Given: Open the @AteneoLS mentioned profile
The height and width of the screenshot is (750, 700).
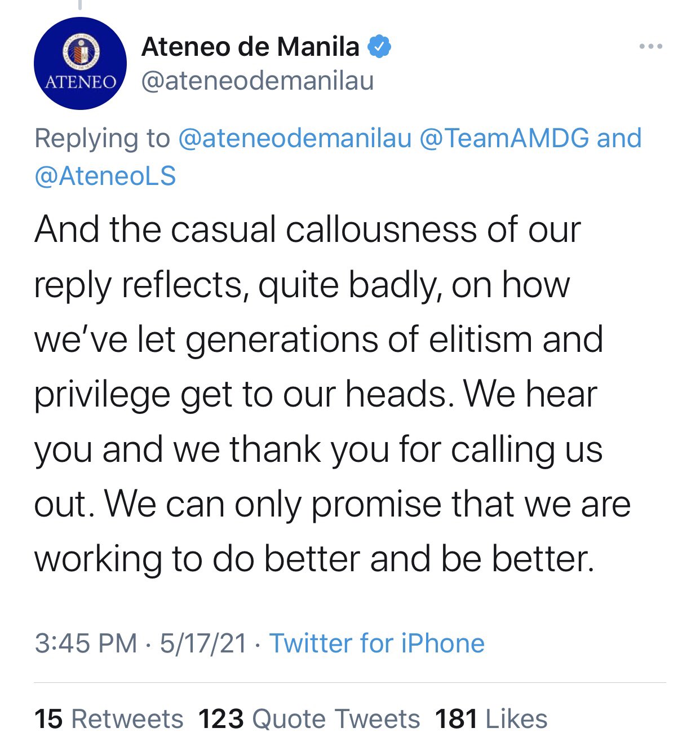Looking at the screenshot, I should 105,176.
